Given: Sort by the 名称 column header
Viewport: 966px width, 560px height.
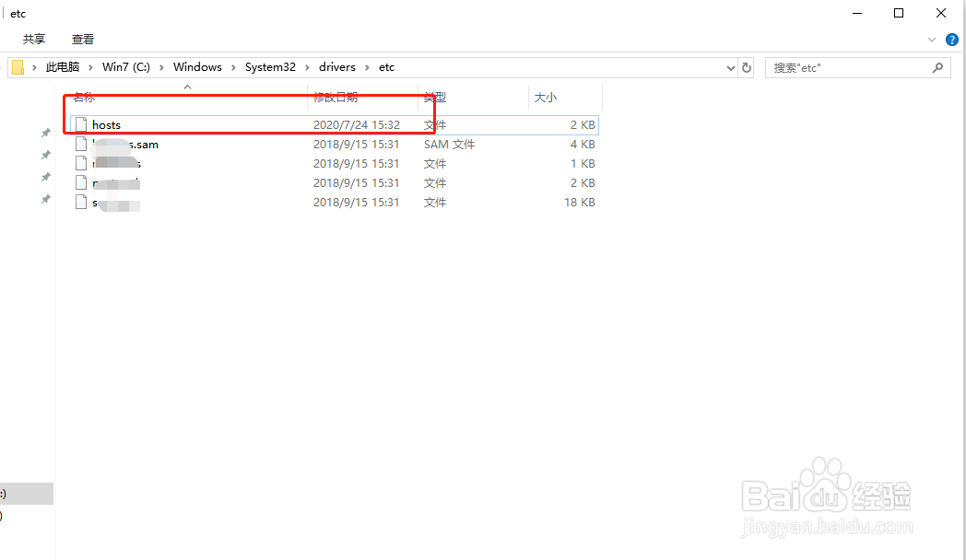Looking at the screenshot, I should pyautogui.click(x=84, y=98).
